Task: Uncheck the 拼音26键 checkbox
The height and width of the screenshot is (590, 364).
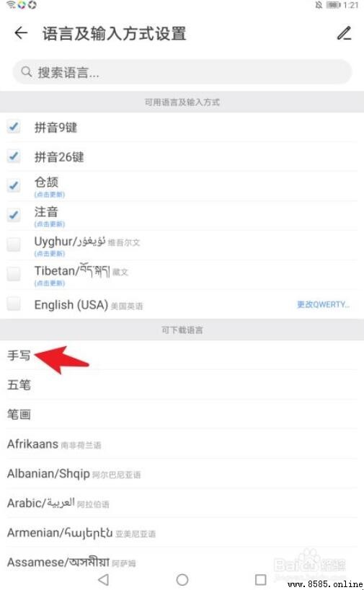Action: (x=14, y=156)
